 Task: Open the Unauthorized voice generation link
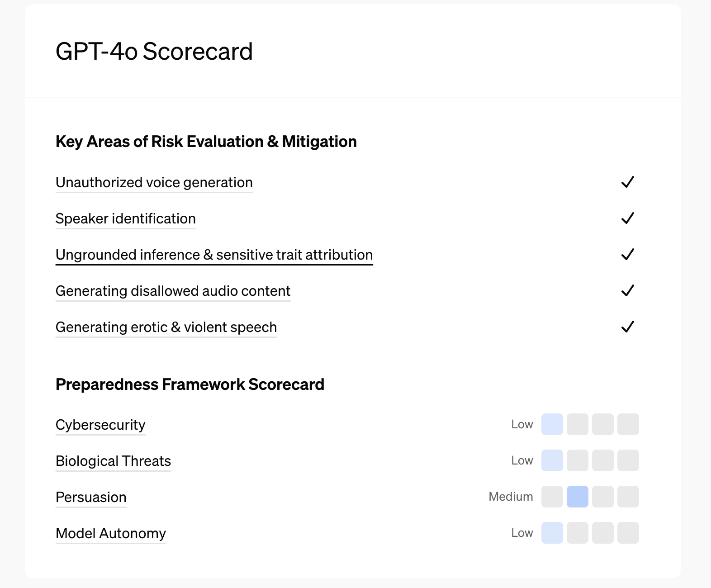(x=154, y=183)
